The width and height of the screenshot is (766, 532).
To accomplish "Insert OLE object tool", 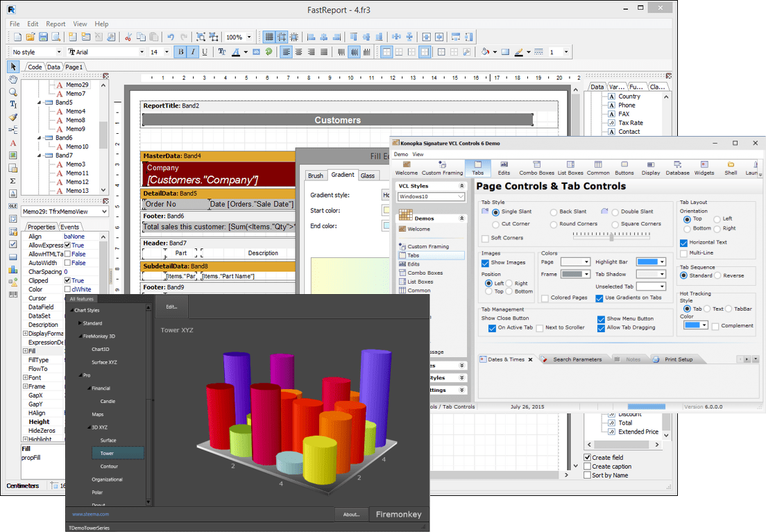I will 13,206.
